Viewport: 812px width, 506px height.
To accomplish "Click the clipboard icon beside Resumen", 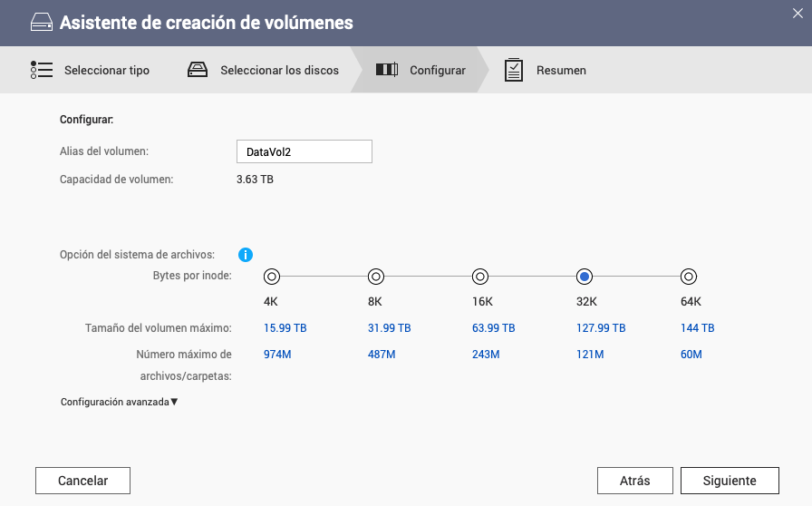I will click(514, 70).
